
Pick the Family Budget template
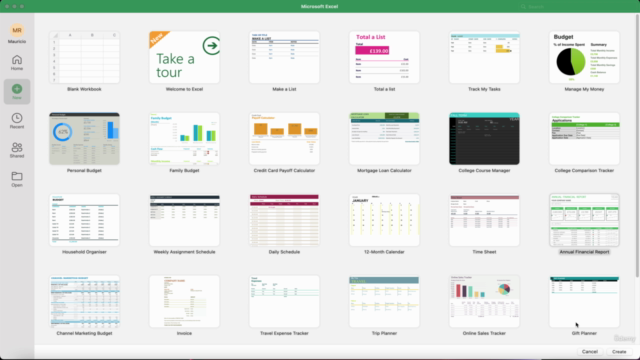tap(184, 139)
